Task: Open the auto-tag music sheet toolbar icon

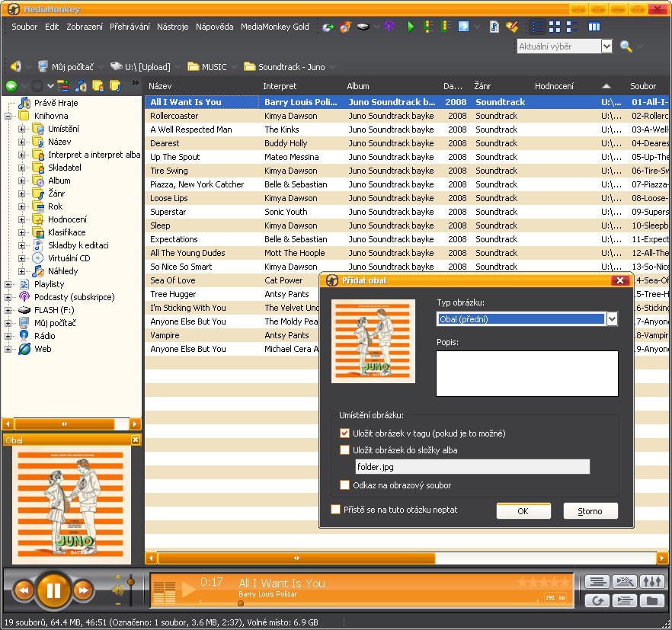Action: click(x=494, y=27)
